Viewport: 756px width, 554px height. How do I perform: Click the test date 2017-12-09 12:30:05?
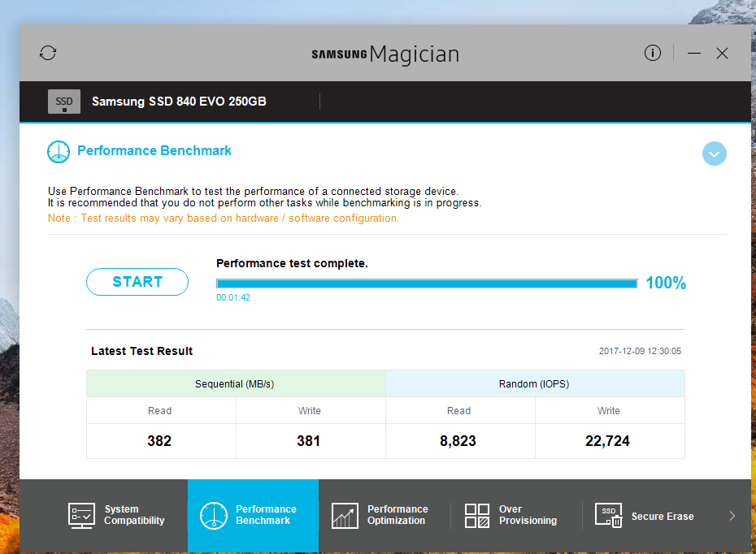pos(640,351)
